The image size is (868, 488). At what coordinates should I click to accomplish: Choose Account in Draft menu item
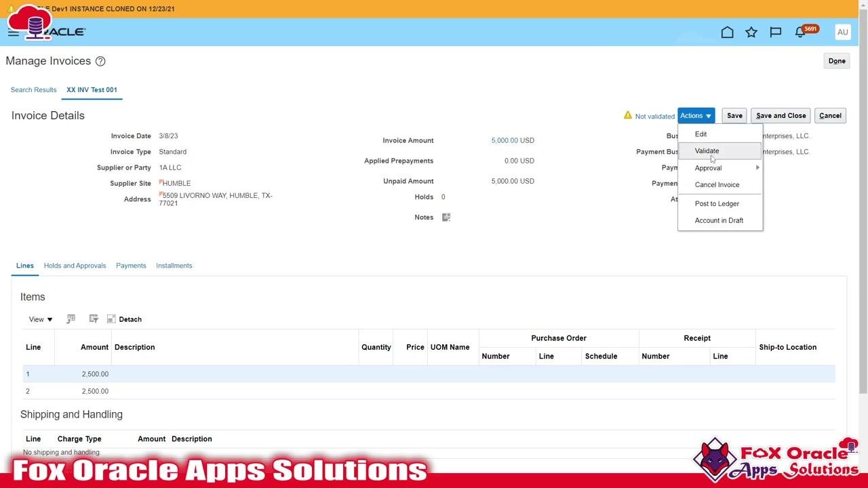[x=719, y=220]
